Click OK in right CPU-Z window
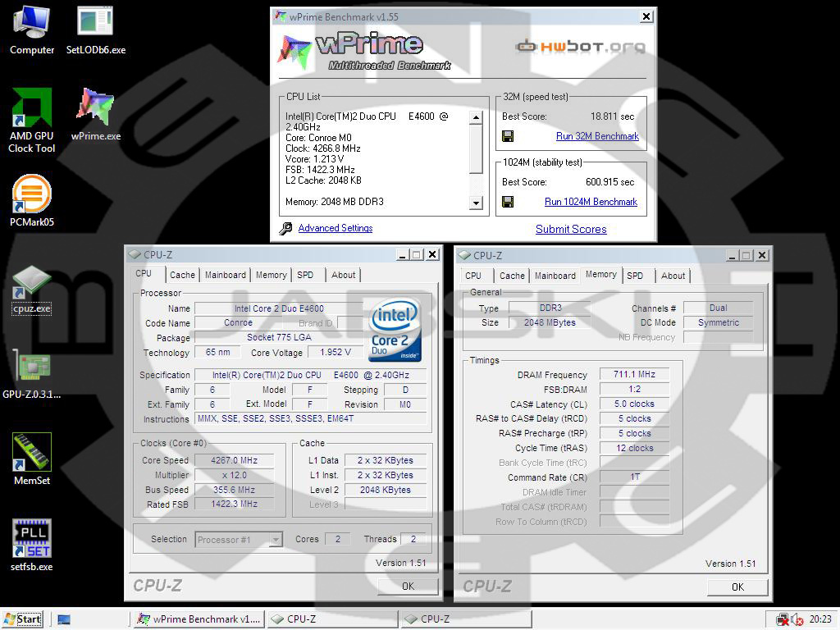The image size is (840, 630). (737, 587)
